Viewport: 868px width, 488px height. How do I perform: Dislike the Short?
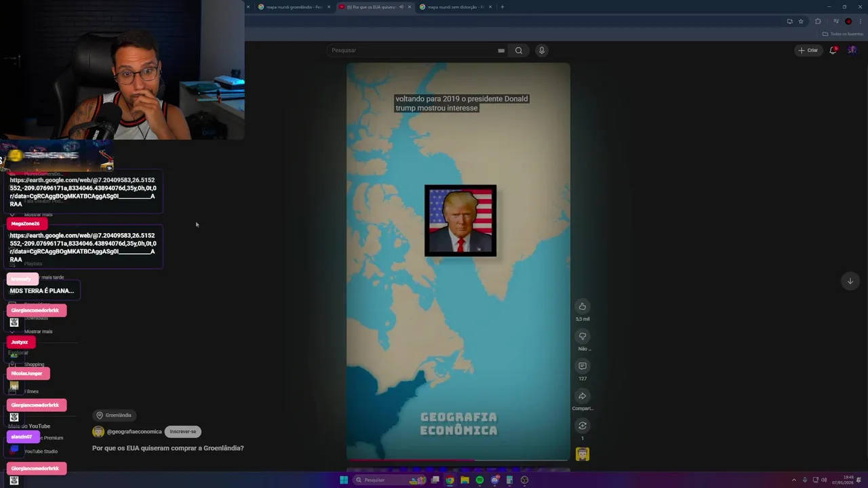tap(583, 336)
